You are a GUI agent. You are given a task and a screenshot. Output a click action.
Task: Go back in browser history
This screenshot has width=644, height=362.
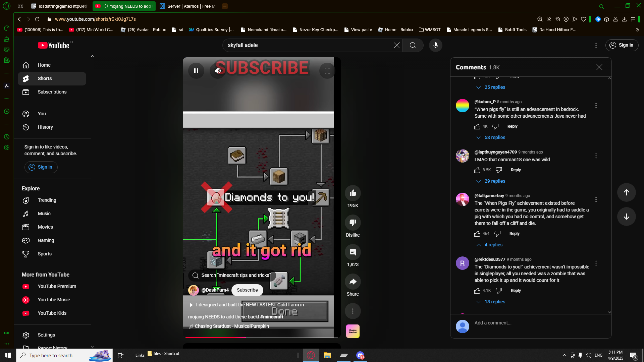pyautogui.click(x=19, y=19)
